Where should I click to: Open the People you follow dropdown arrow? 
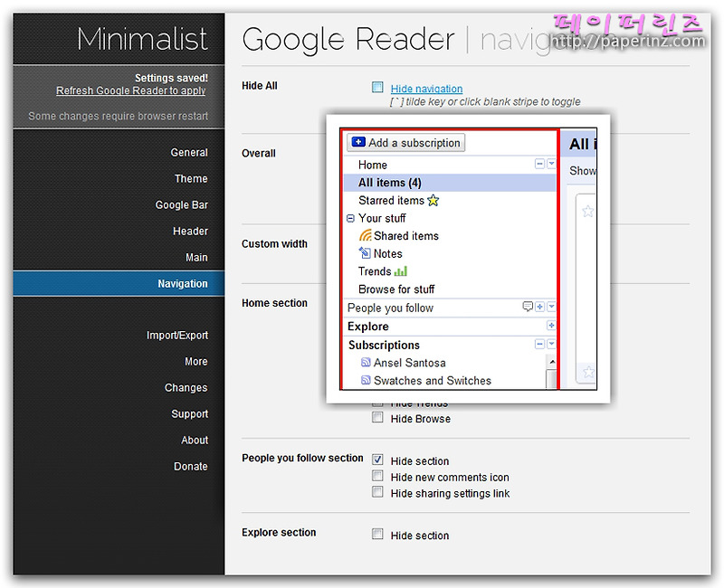(551, 307)
